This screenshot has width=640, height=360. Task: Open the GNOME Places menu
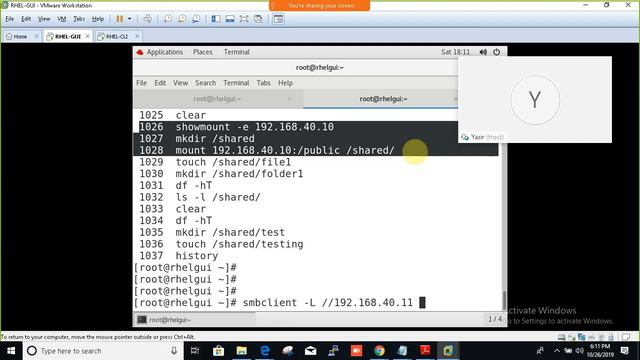[x=203, y=52]
